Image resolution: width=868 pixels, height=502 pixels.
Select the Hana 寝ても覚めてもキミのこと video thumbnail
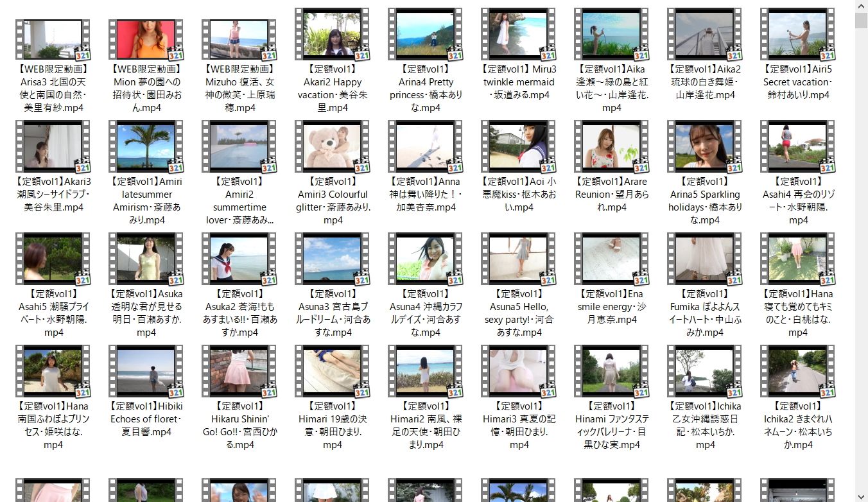tap(797, 259)
